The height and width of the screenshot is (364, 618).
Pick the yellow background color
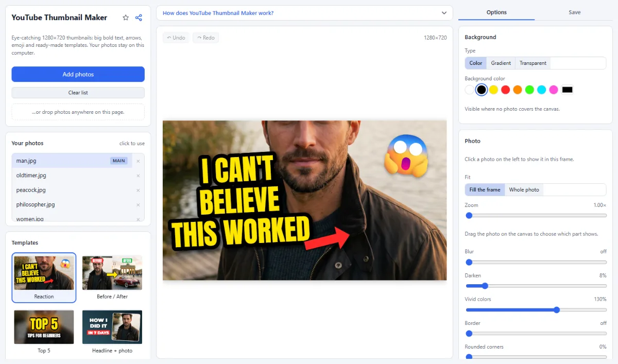(x=493, y=90)
